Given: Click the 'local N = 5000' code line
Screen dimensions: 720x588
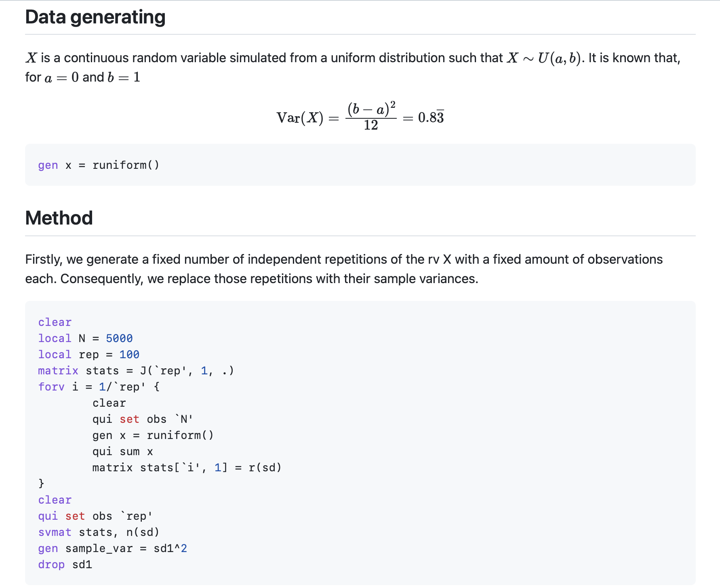Looking at the screenshot, I should [85, 338].
